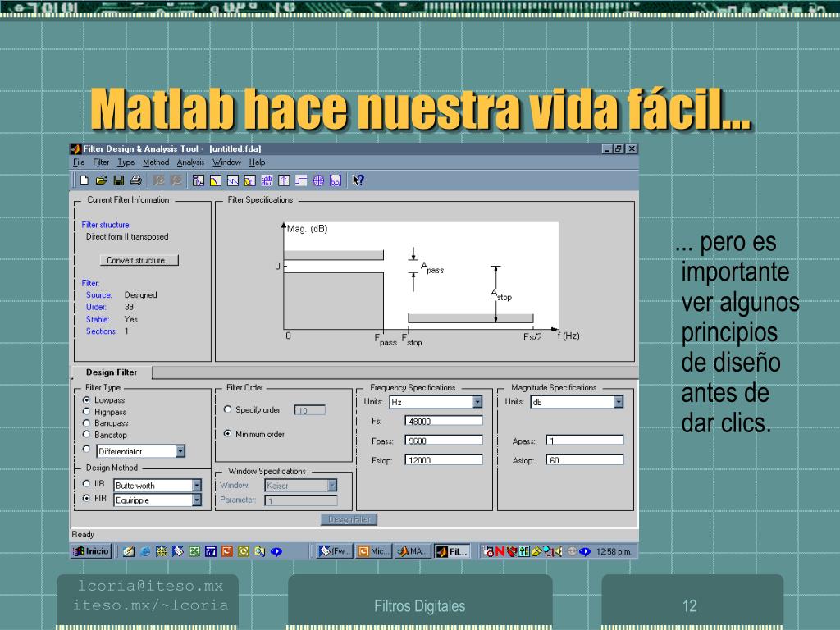Select the Bandpass filter type
840x630 pixels.
tap(86, 422)
